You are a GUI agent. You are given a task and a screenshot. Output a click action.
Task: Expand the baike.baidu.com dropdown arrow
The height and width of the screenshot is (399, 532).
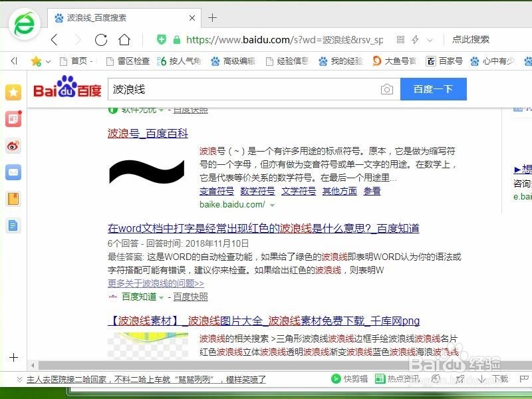click(x=272, y=205)
